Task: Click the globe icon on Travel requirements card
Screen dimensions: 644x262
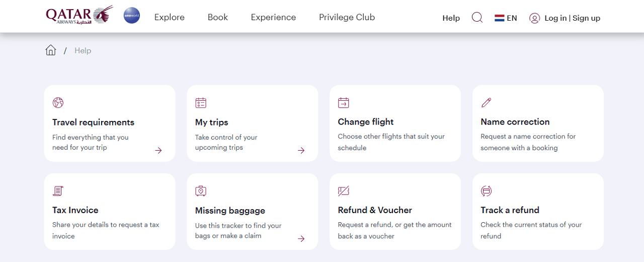Action: (58, 103)
